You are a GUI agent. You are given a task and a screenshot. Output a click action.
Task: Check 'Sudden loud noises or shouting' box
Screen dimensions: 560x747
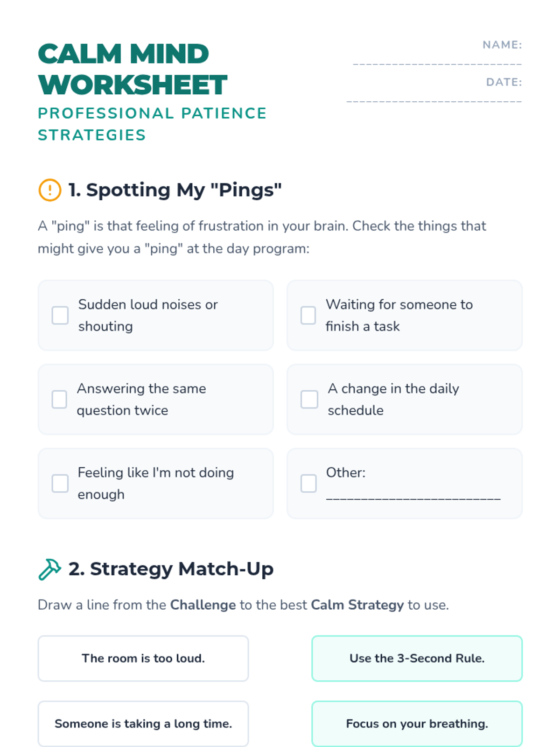point(60,315)
